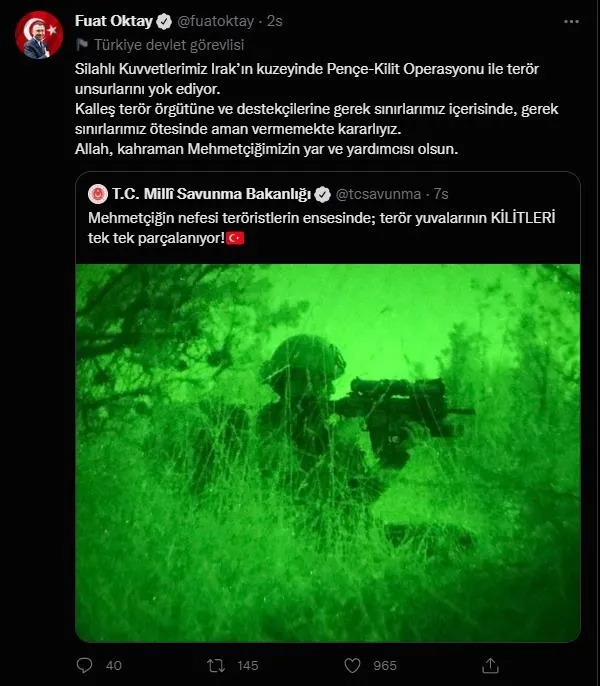Click Fuat Oktay's verified badge
Screen dimensions: 600x686
click(x=164, y=21)
